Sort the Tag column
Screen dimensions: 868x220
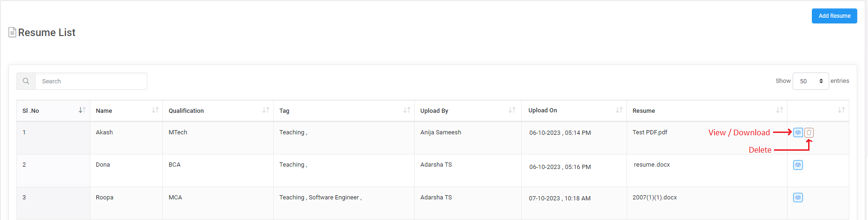pos(407,110)
